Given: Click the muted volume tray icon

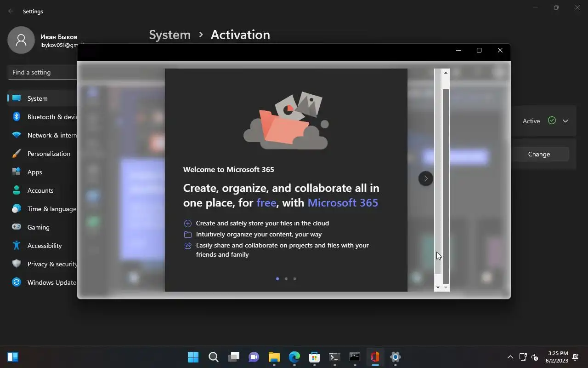Looking at the screenshot, I should coord(535,357).
